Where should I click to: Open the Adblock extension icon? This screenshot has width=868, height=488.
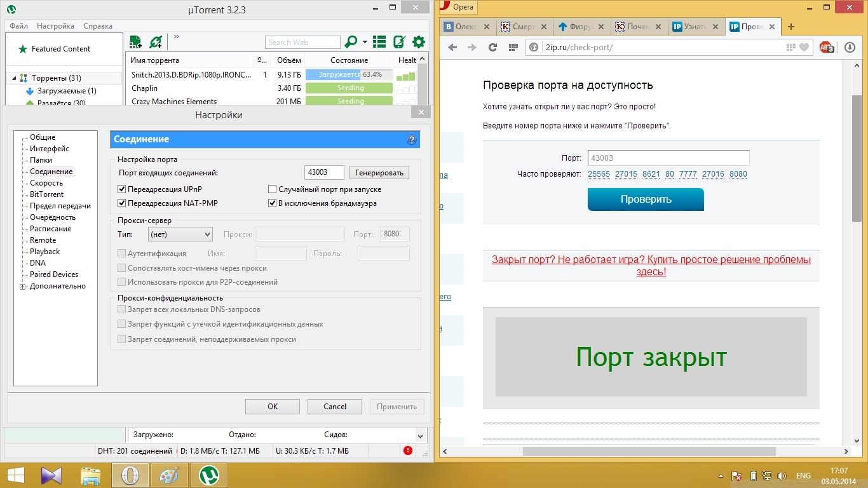(827, 47)
